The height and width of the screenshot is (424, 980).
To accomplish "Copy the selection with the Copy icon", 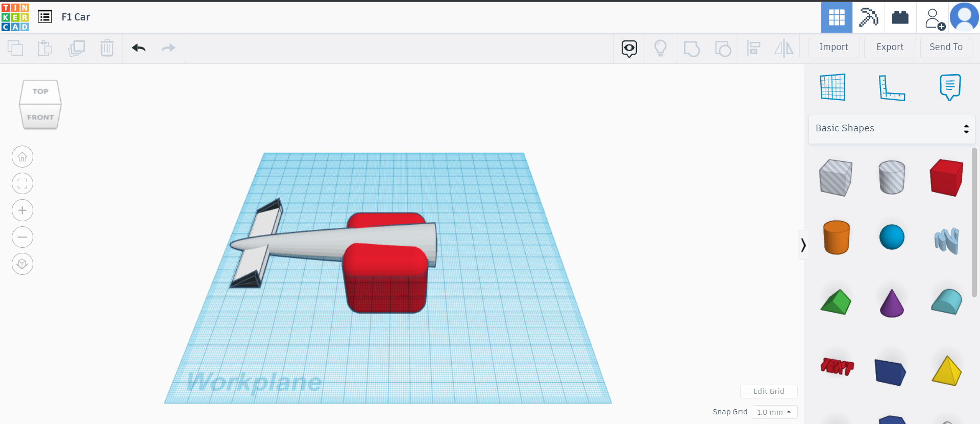I will [x=15, y=48].
